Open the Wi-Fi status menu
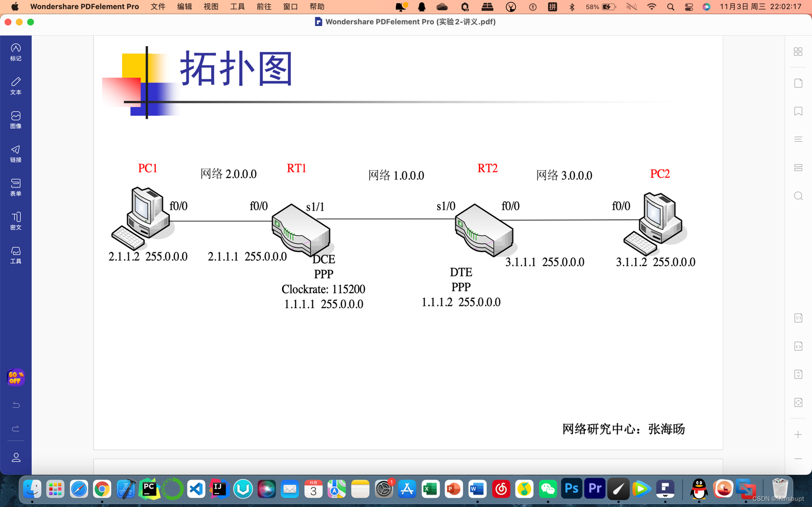The width and height of the screenshot is (812, 507). pyautogui.click(x=651, y=7)
